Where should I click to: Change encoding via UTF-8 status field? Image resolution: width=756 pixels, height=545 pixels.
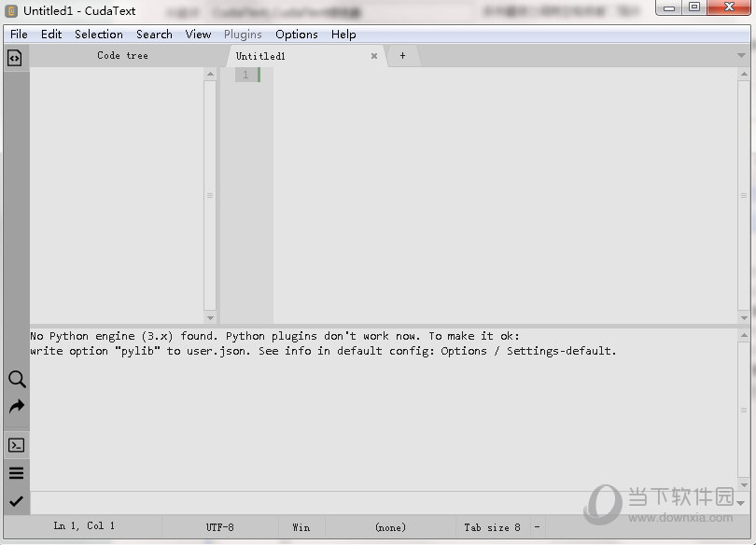[220, 526]
